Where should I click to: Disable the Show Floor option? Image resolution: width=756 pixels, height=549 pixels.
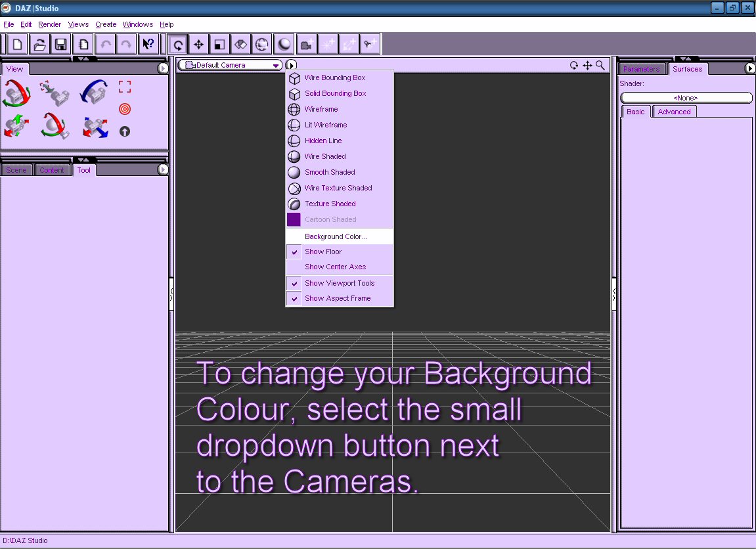(x=323, y=252)
